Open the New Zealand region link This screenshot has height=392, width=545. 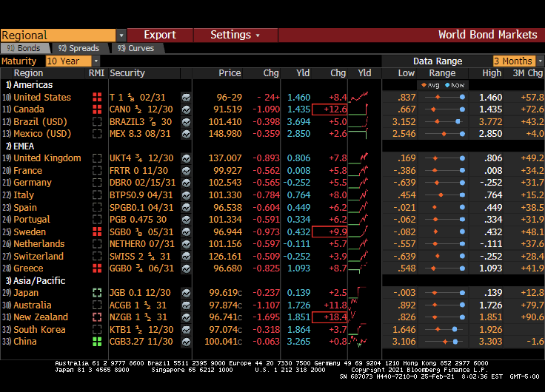click(x=41, y=317)
